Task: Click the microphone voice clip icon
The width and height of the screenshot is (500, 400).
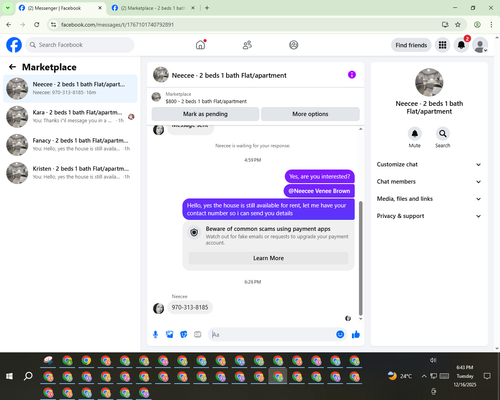Action: point(155,334)
